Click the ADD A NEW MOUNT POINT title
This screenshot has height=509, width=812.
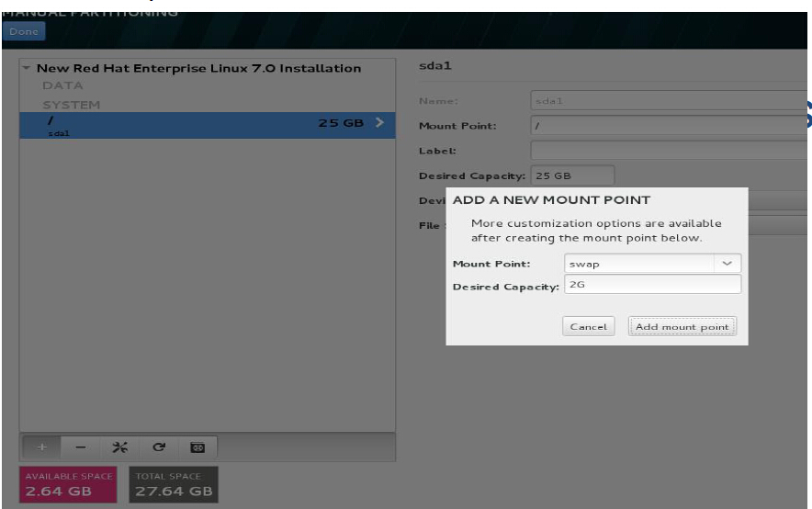point(551,200)
